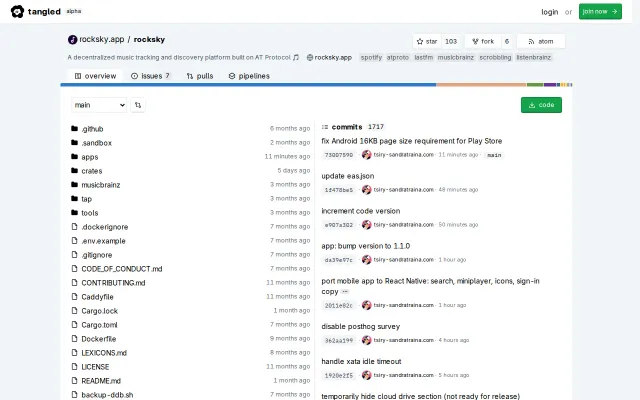The image size is (640, 400).
Task: Open the LICENSE file name
Action: (95, 367)
